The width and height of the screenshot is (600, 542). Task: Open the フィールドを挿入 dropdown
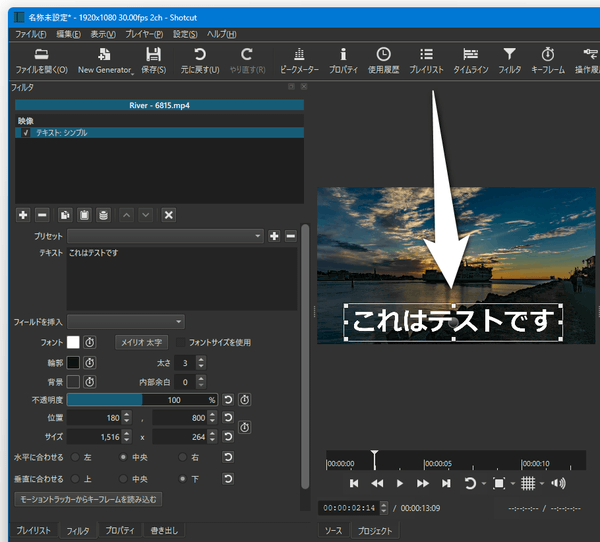tap(126, 322)
